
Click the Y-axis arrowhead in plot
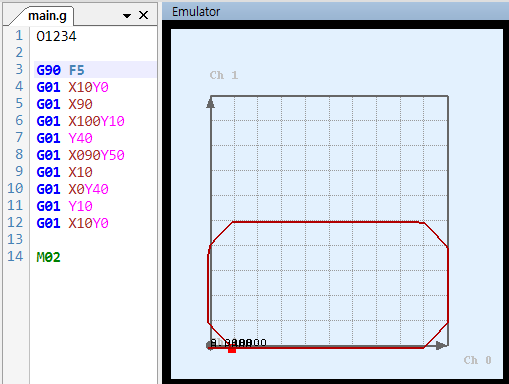[x=210, y=102]
